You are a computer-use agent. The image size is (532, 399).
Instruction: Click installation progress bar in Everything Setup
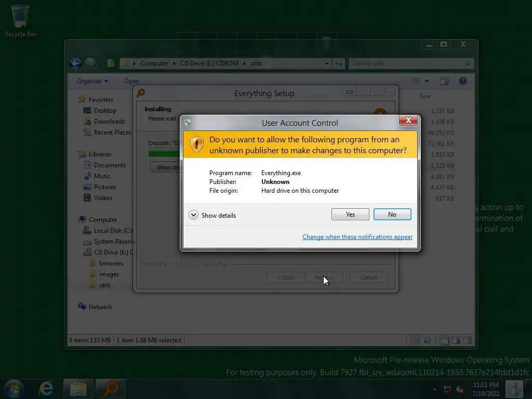pos(164,153)
